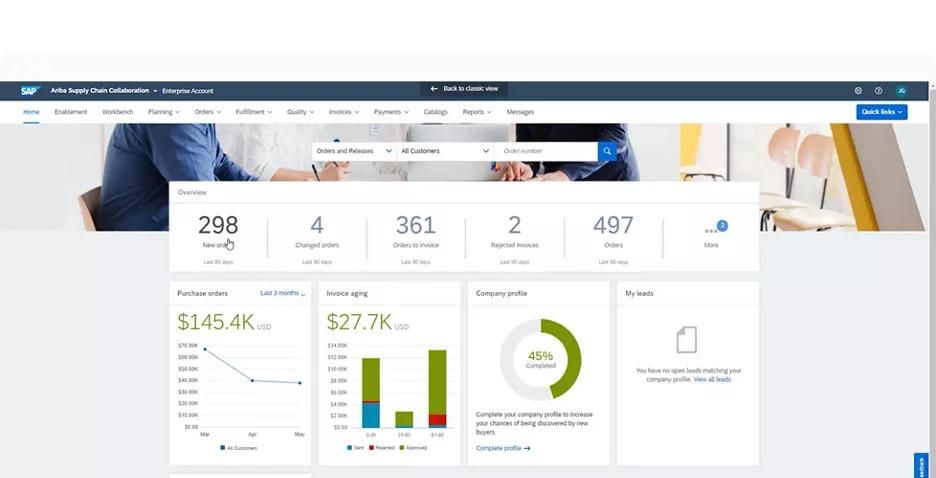
Task: Click the April data point on line chart
Action: [x=252, y=380]
